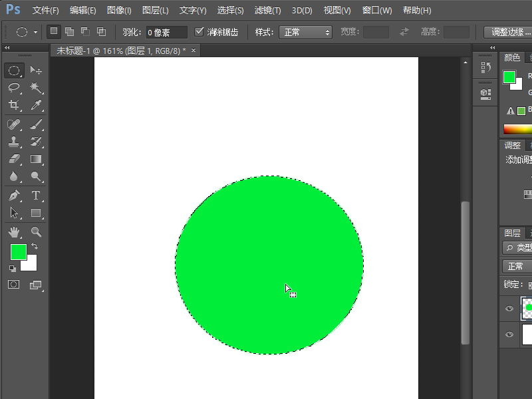Select the Eraser tool
Screen dimensions: 532x399
click(14, 159)
